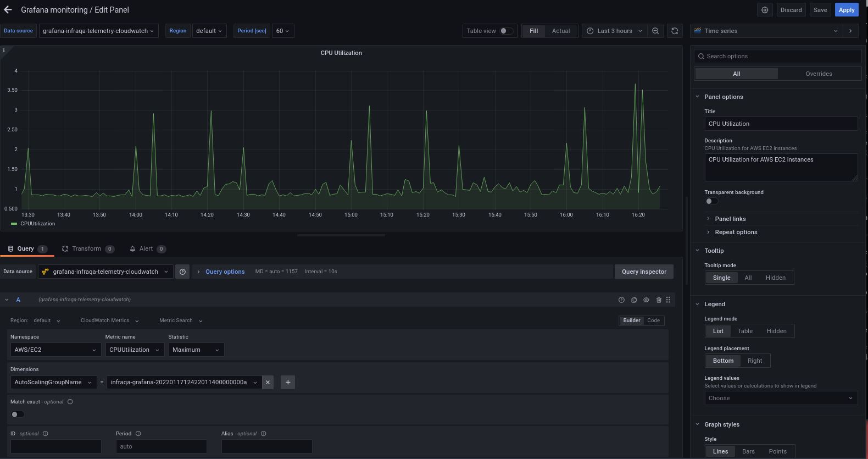Expand Panel links section

point(730,219)
